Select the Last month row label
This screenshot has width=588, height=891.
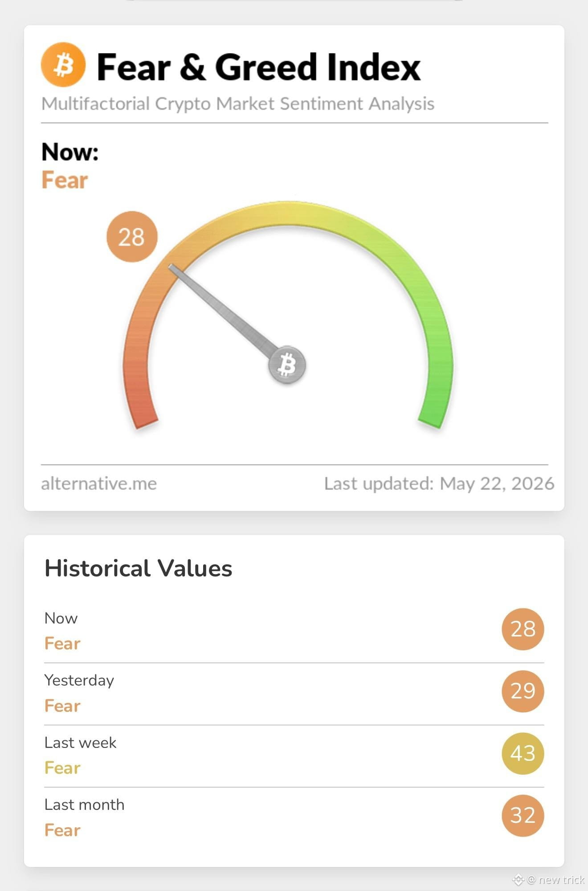point(85,805)
